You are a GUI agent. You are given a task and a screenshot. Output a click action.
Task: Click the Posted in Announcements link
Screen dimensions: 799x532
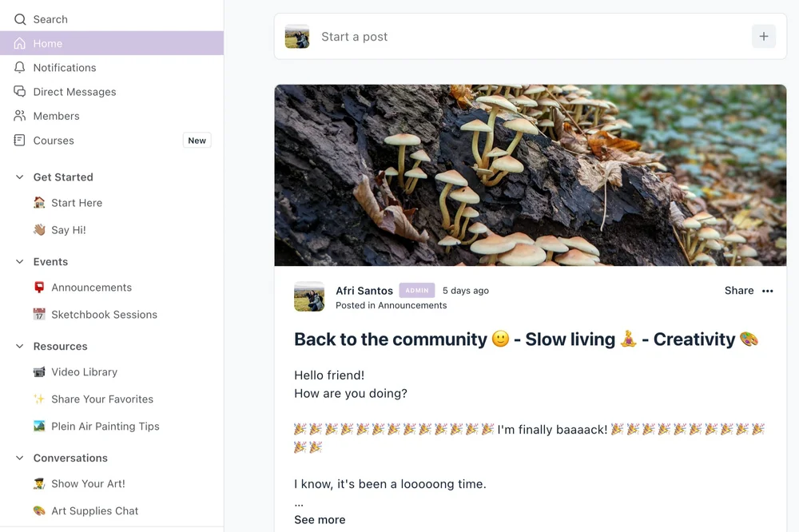tap(391, 305)
